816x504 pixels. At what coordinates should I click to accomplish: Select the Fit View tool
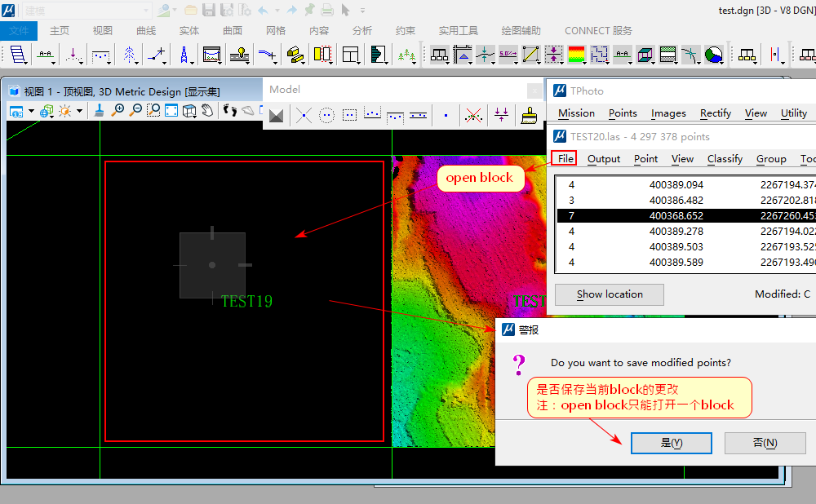coord(171,111)
